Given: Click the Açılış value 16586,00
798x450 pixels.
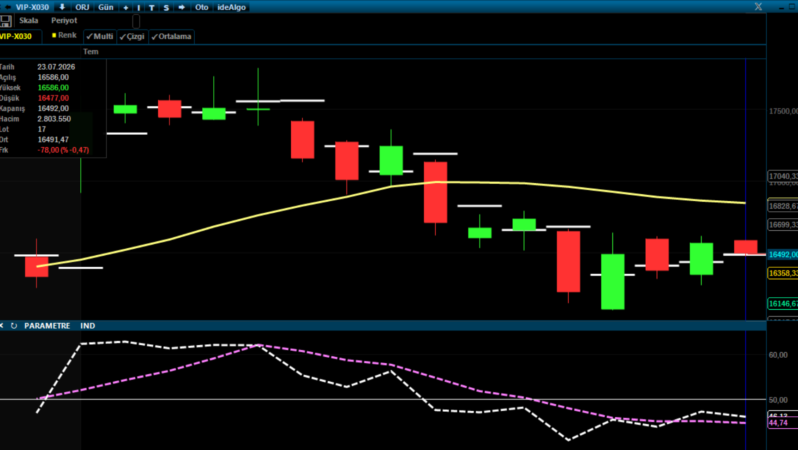Looking at the screenshot, I should [x=53, y=77].
